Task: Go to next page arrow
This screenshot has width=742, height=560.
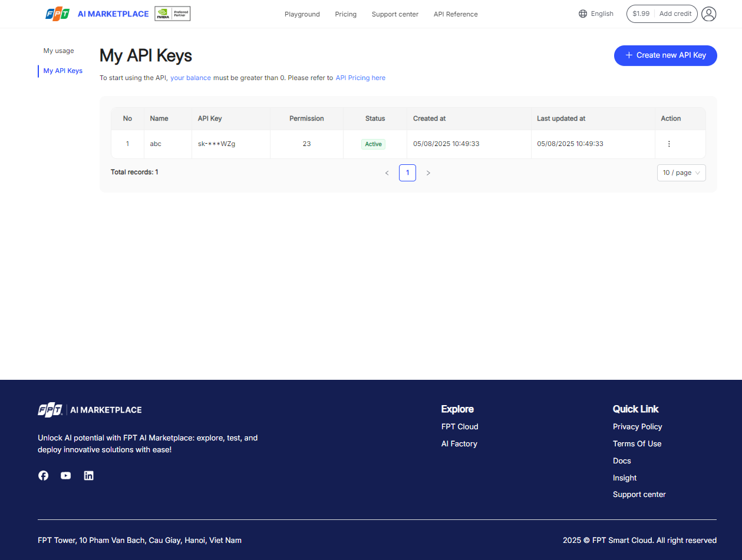Action: click(428, 173)
